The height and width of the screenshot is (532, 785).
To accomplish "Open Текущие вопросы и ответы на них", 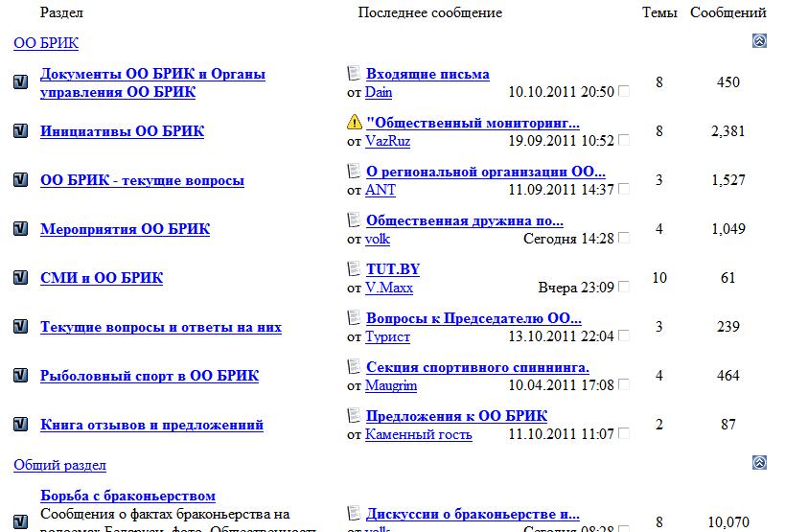I will pyautogui.click(x=160, y=327).
